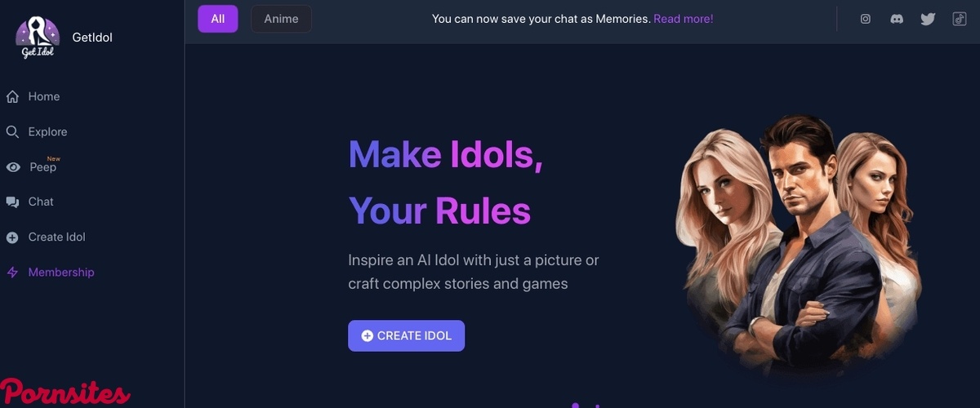Open Membership in the sidebar
The image size is (980, 408).
click(61, 273)
